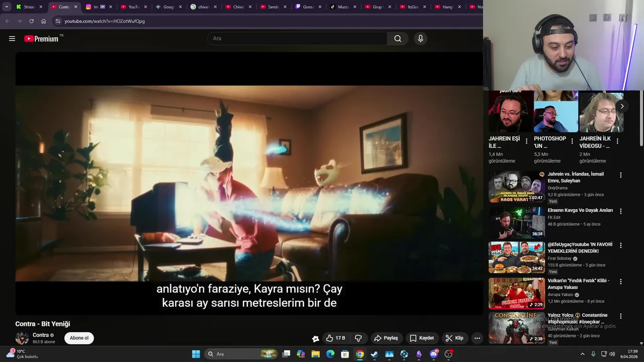Open Discord from the taskbar
Viewport: 644px width, 362px height.
point(434,354)
